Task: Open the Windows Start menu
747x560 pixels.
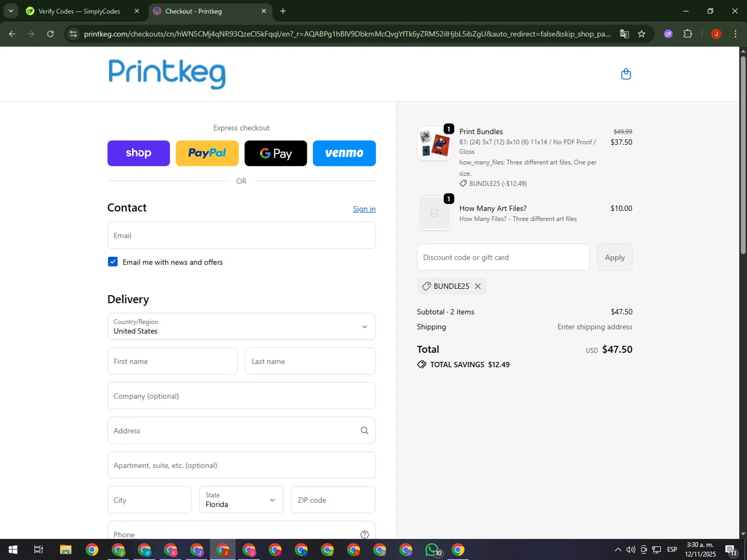Action: tap(13, 550)
